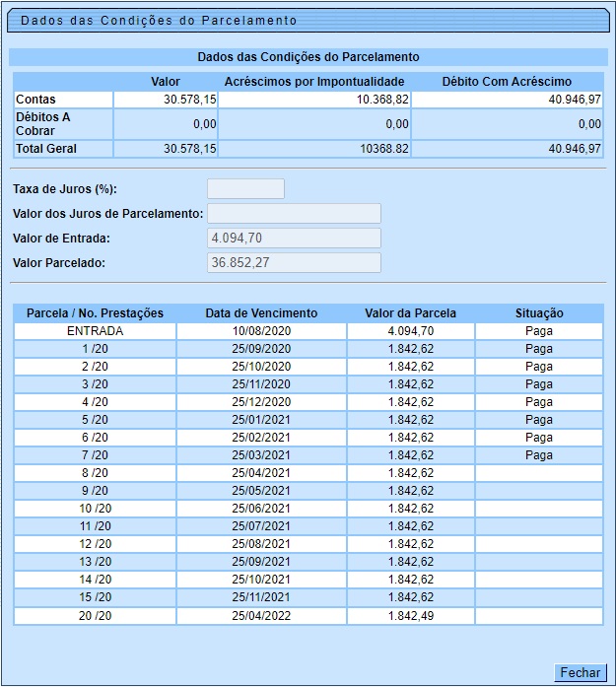
Task: Click the 10/08/2020 due date cell
Action: 261,331
